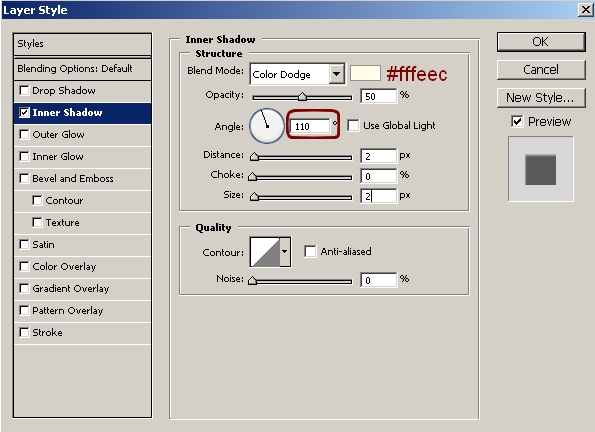Click the Opacity slider handle
This screenshot has width=595, height=432.
click(x=302, y=96)
